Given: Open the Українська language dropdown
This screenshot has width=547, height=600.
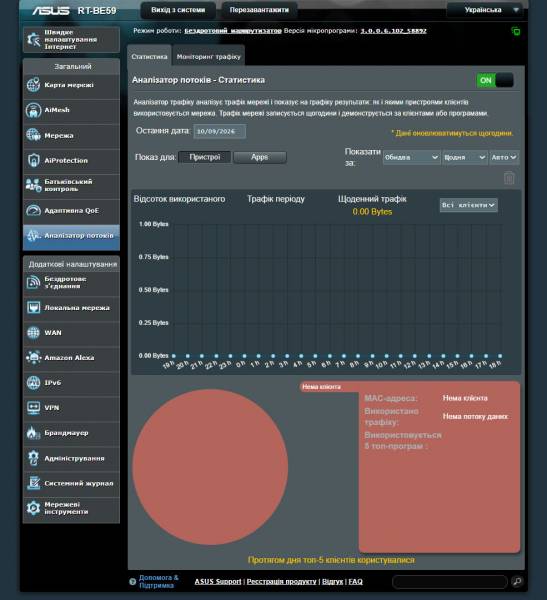Looking at the screenshot, I should pyautogui.click(x=487, y=10).
